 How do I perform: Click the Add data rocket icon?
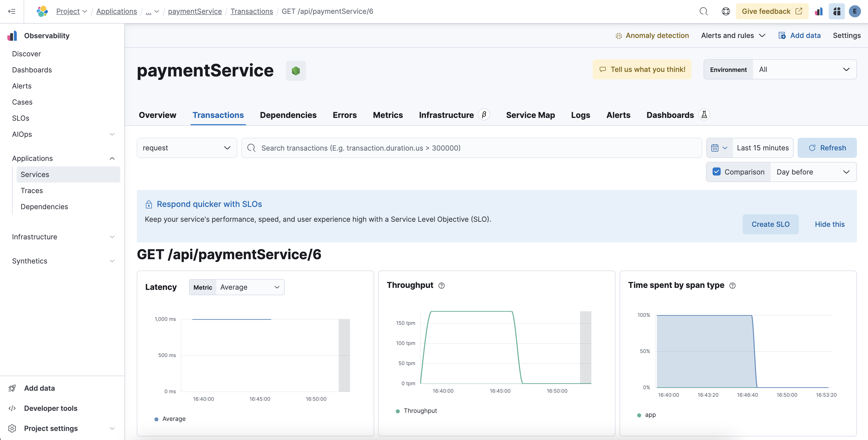[x=12, y=388]
